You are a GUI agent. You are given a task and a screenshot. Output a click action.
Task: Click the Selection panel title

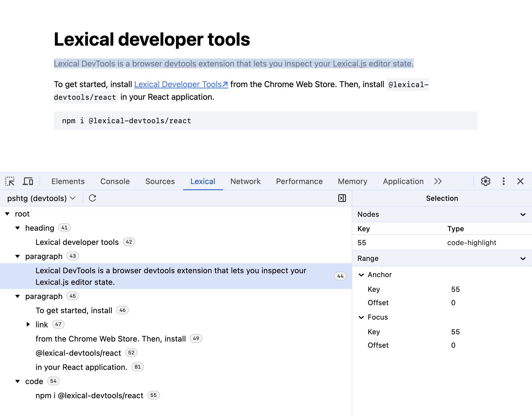coord(442,198)
